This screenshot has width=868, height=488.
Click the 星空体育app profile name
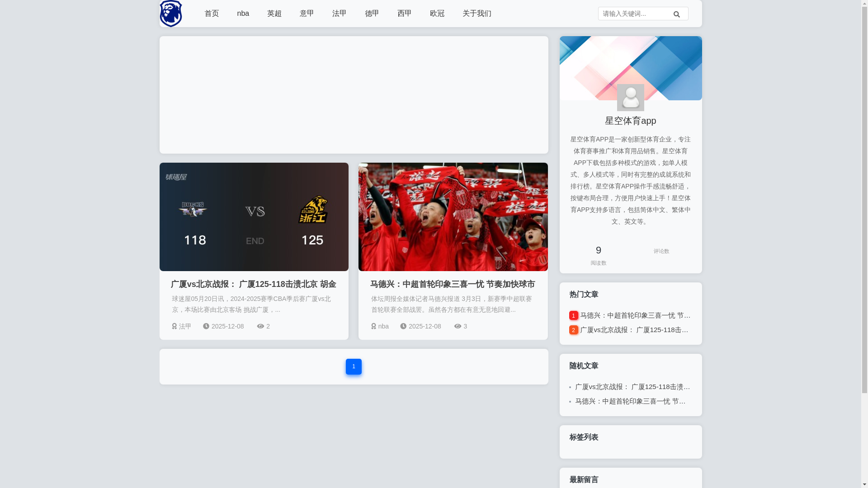[x=630, y=121]
